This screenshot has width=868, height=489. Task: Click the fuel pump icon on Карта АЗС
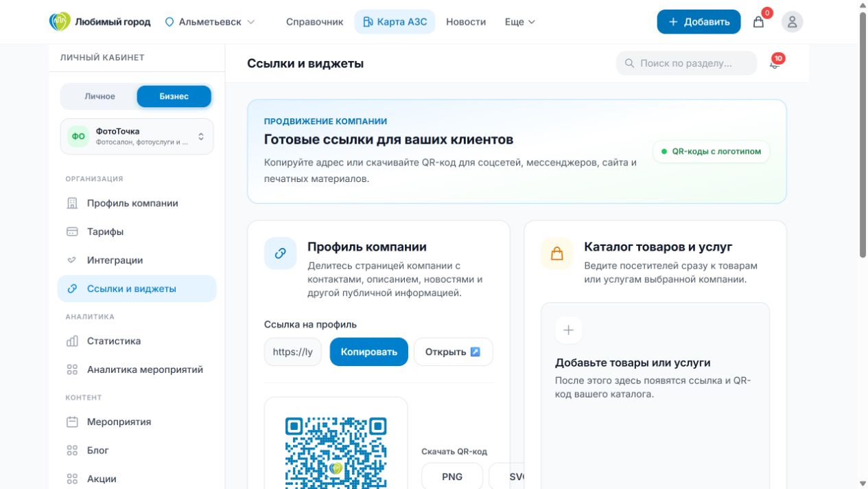[368, 22]
